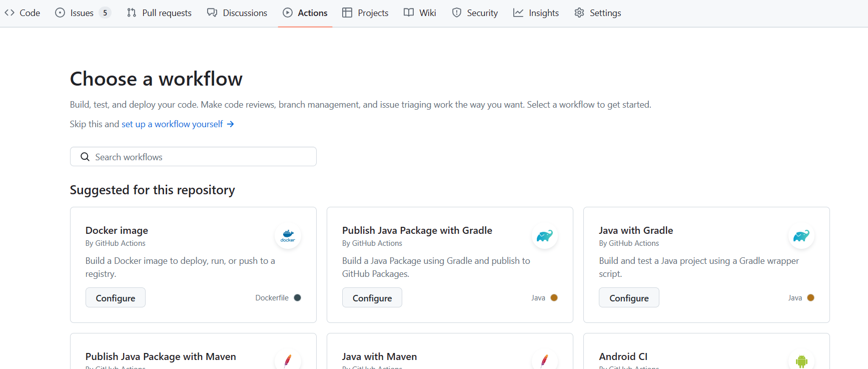Click the Docker logo icon
Viewport: 868px width, 369px height.
288,236
